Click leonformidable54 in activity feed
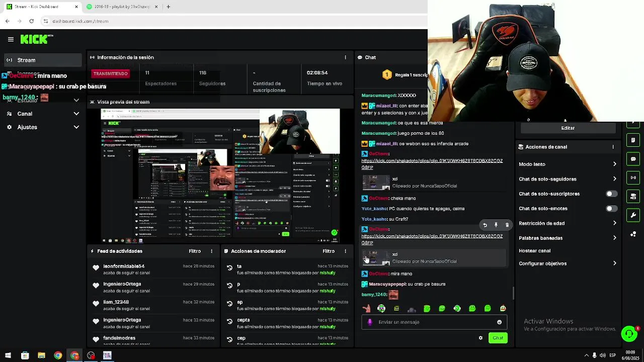 (124, 266)
